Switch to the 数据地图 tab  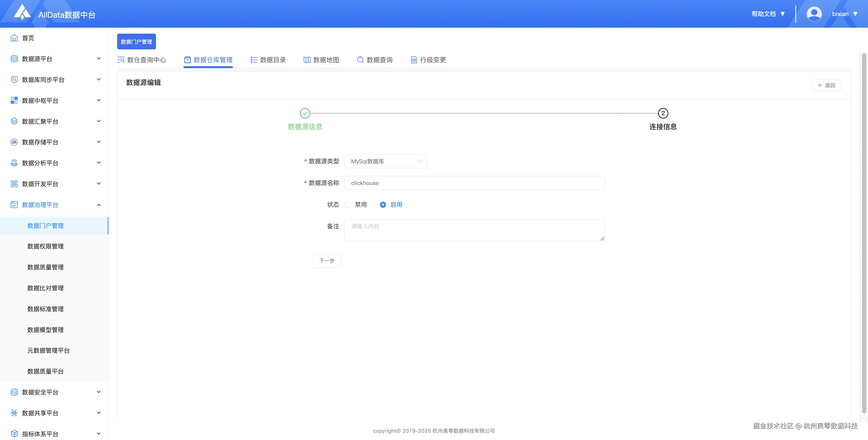pyautogui.click(x=321, y=60)
